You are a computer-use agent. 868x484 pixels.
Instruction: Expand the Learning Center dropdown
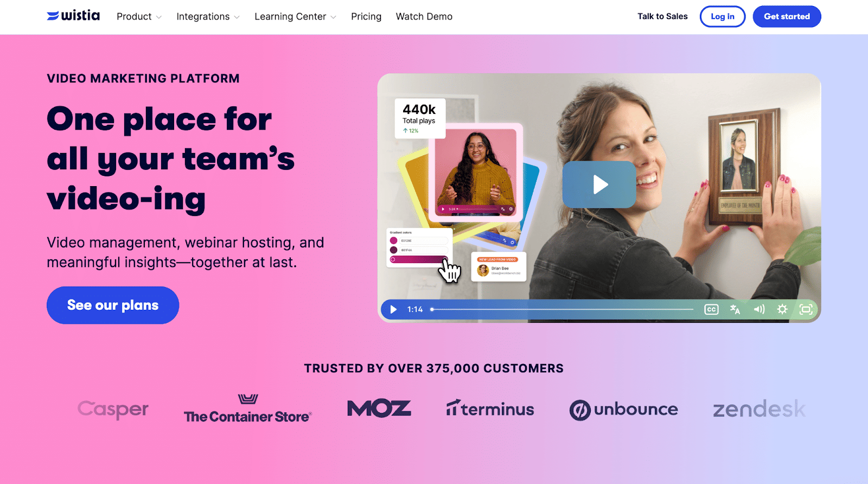point(295,17)
